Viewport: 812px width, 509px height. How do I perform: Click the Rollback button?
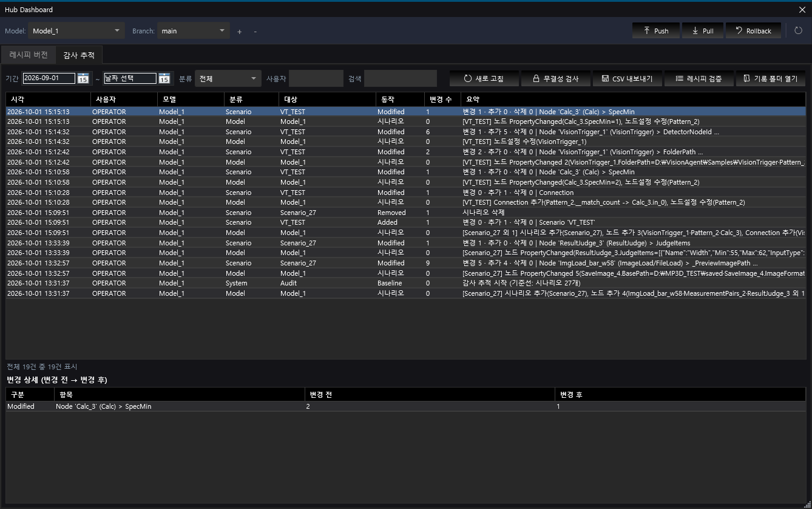753,30
